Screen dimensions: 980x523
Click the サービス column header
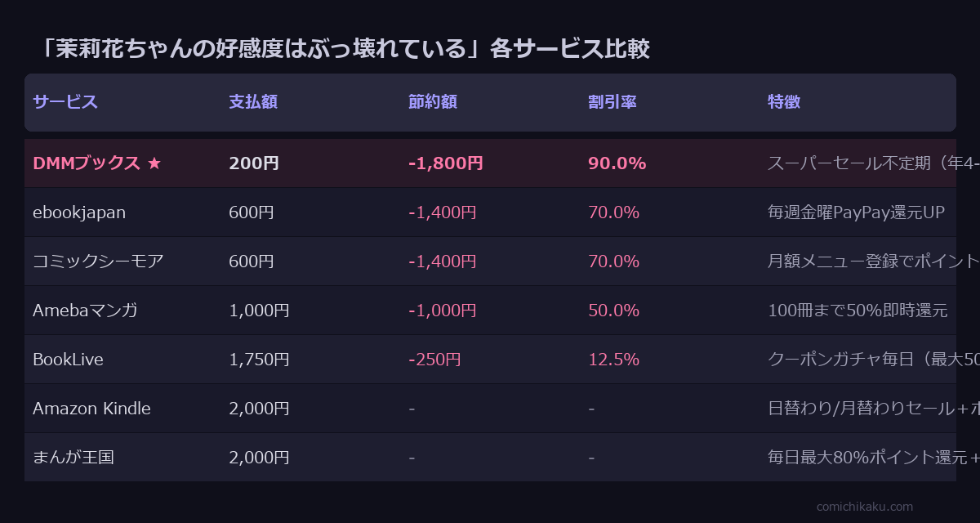(65, 102)
